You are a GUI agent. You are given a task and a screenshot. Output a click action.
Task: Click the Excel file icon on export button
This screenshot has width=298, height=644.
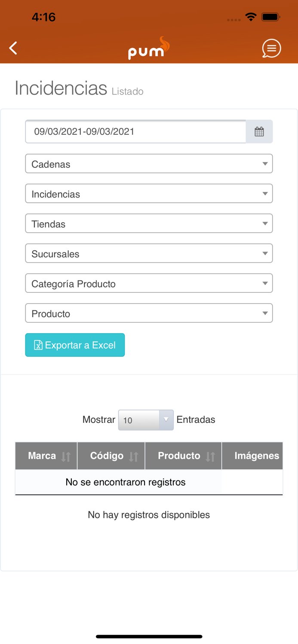(38, 345)
